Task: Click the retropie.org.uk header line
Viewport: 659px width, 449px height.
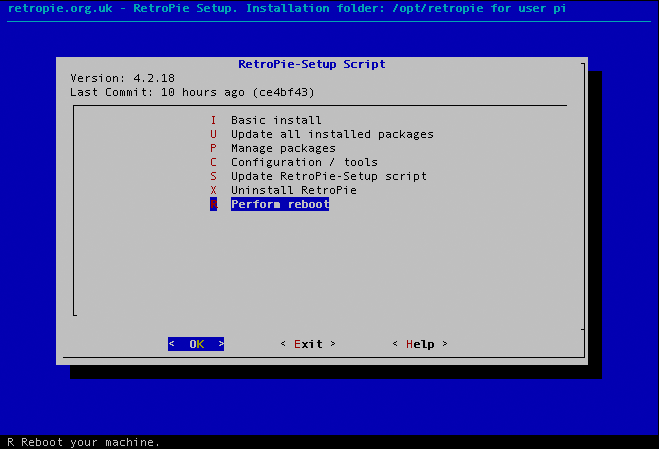Action: pyautogui.click(x=287, y=8)
